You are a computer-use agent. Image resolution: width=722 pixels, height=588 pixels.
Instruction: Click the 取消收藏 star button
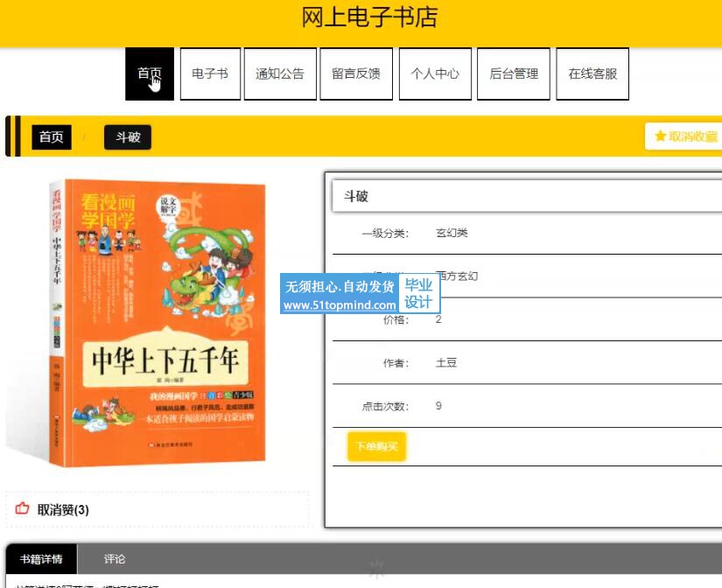[x=684, y=136]
